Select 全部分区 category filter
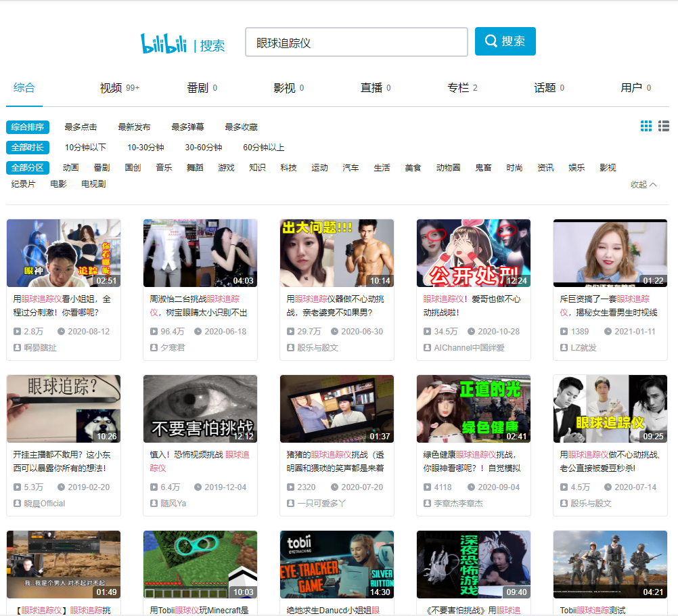This screenshot has width=678, height=616. click(28, 168)
